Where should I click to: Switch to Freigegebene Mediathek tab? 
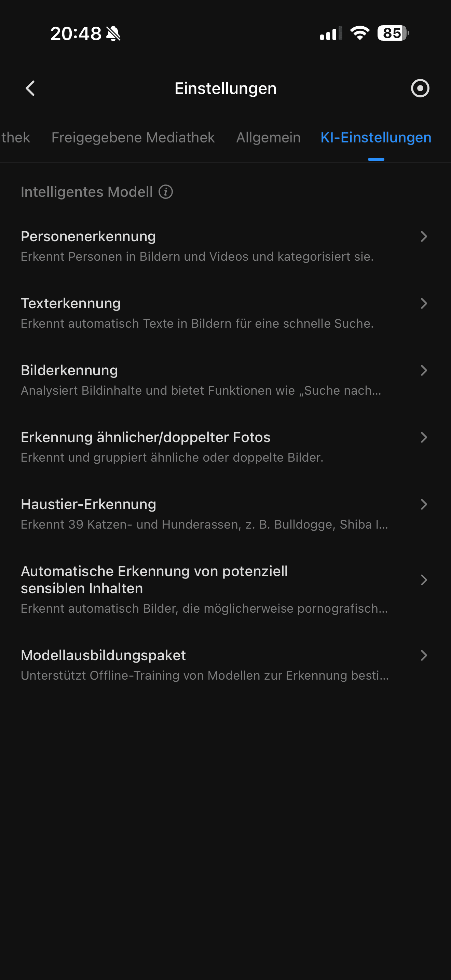133,137
